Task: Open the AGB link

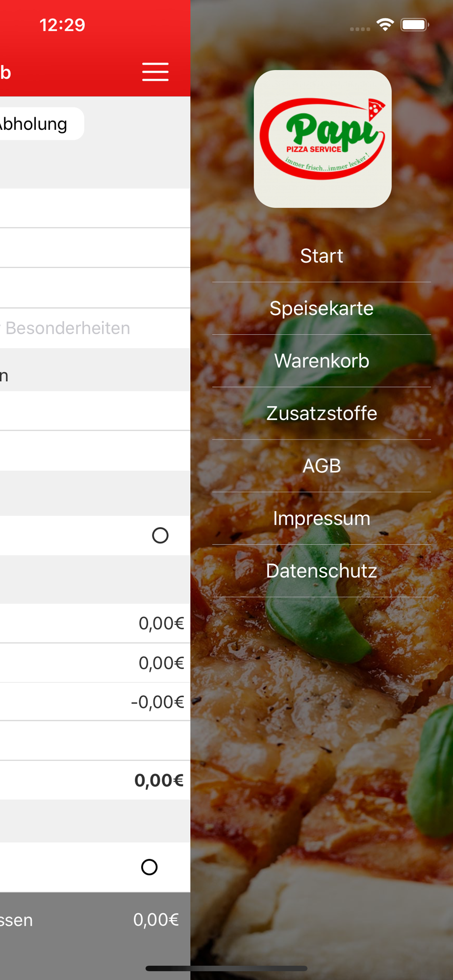Action: (x=322, y=465)
